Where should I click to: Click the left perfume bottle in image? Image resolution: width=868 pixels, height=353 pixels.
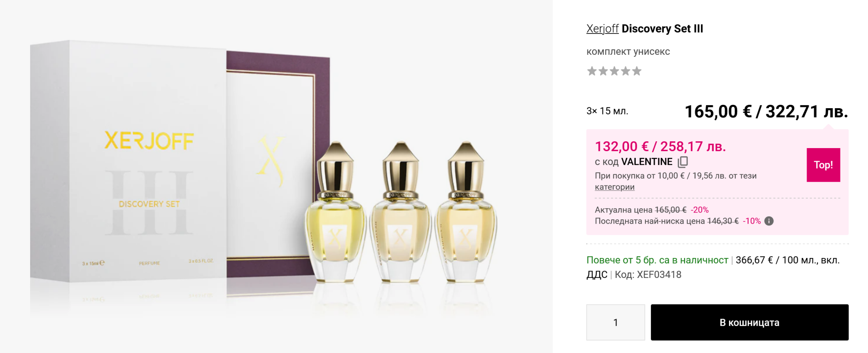pyautogui.click(x=335, y=216)
